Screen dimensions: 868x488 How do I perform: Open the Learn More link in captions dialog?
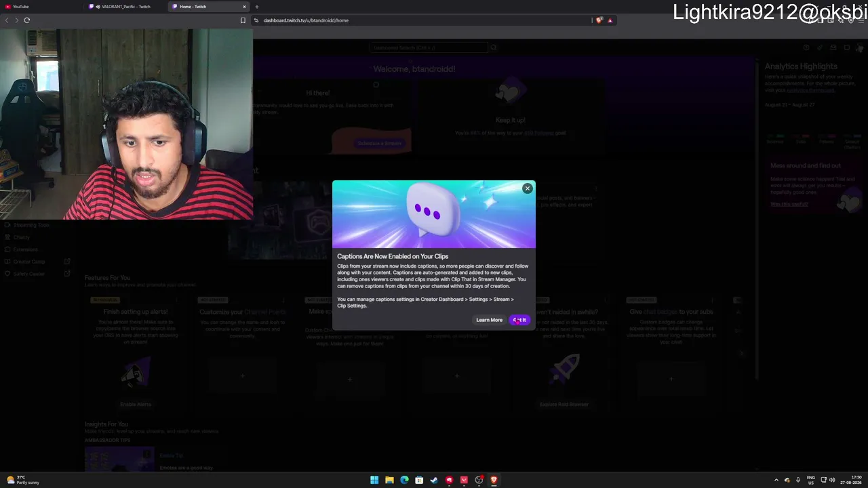click(x=489, y=320)
